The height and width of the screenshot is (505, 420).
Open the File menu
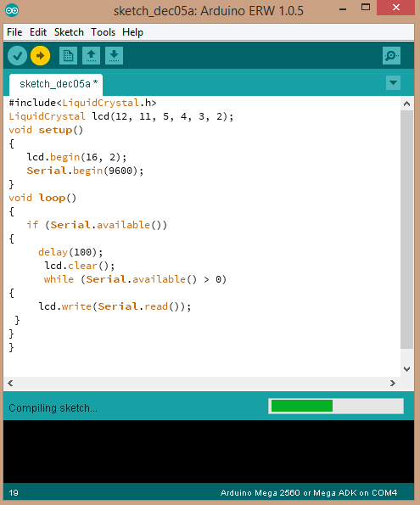(x=14, y=32)
